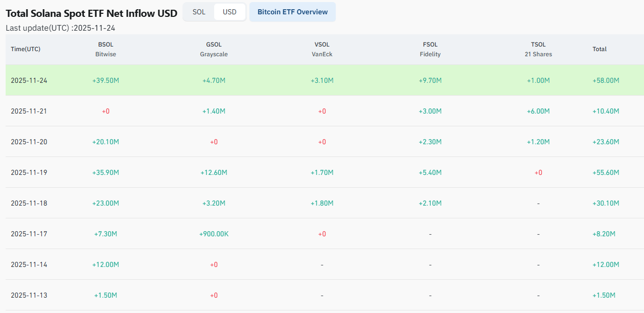Click the +900.00K Grayscale inflow value
The height and width of the screenshot is (313, 644).
click(214, 234)
